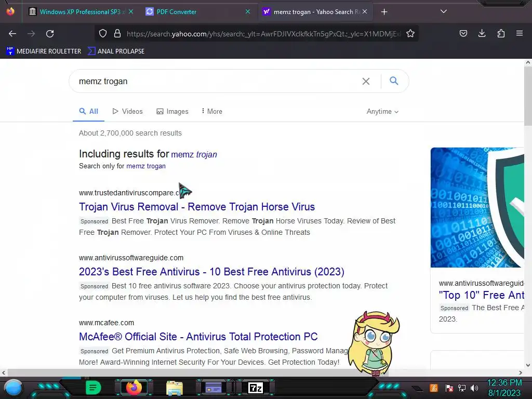This screenshot has height=399, width=532.
Task: Select the memz trogan Yahoo Search tab
Action: tap(315, 12)
